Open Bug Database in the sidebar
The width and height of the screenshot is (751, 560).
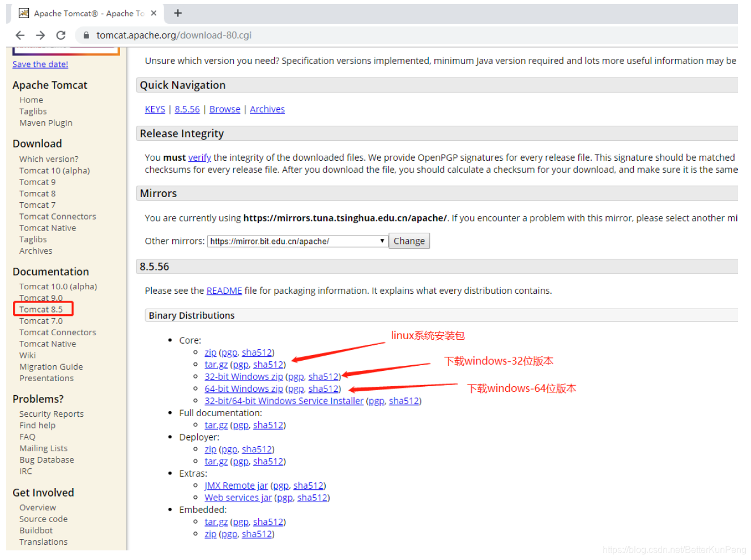pyautogui.click(x=46, y=460)
